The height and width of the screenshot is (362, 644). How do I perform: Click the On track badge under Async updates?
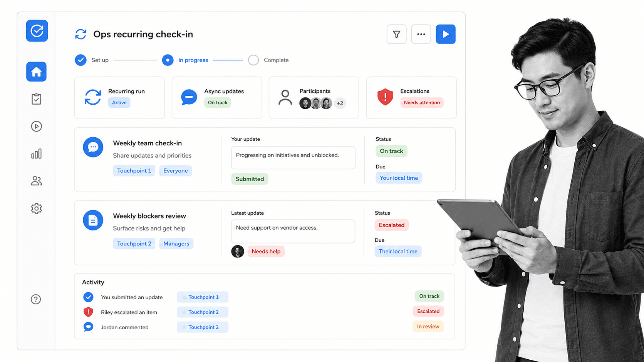point(218,103)
